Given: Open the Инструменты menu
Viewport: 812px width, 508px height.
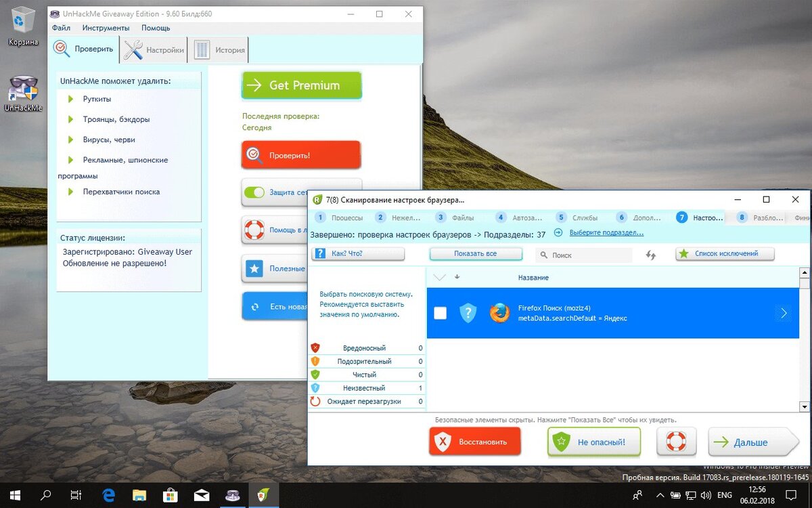Looking at the screenshot, I should pyautogui.click(x=106, y=28).
